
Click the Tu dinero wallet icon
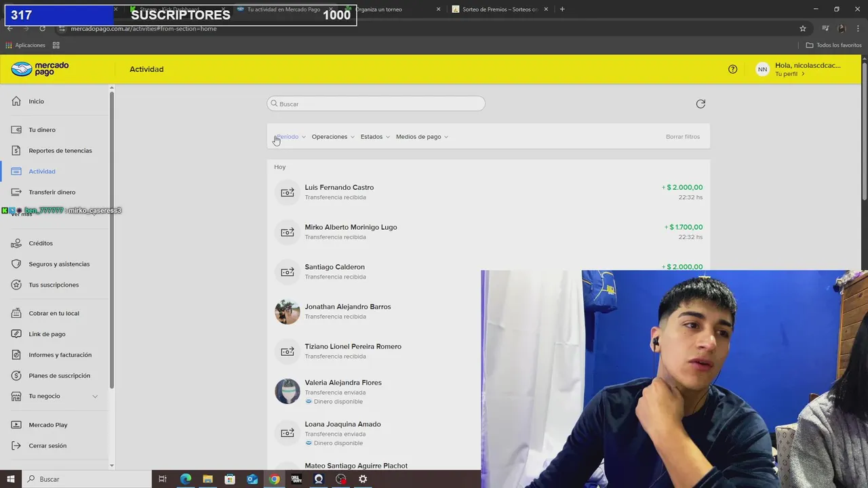pyautogui.click(x=16, y=129)
